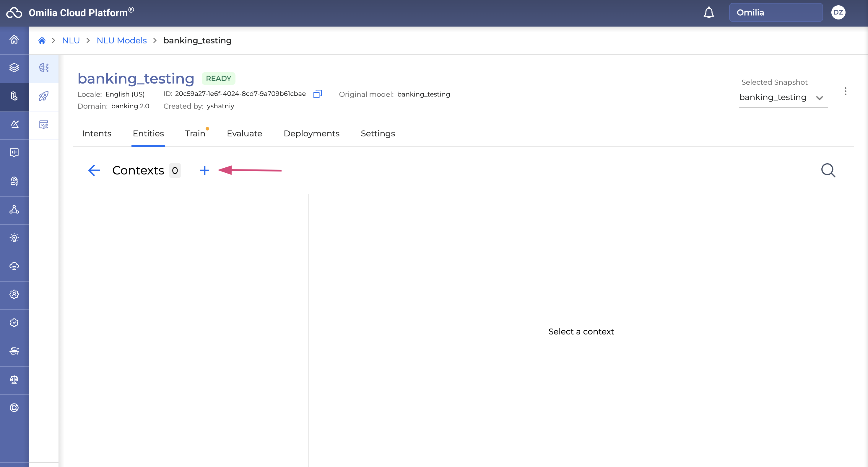Click the home icon in left sidebar
This screenshot has width=868, height=467.
pyautogui.click(x=14, y=40)
